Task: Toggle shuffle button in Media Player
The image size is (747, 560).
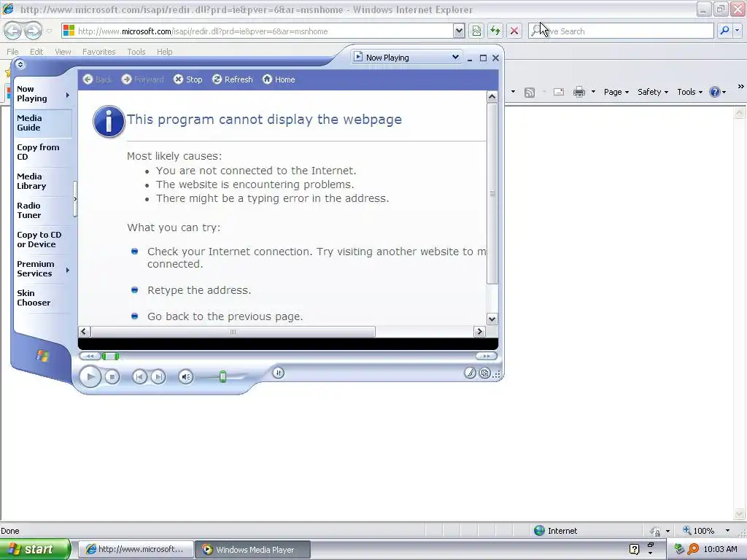Action: click(279, 373)
